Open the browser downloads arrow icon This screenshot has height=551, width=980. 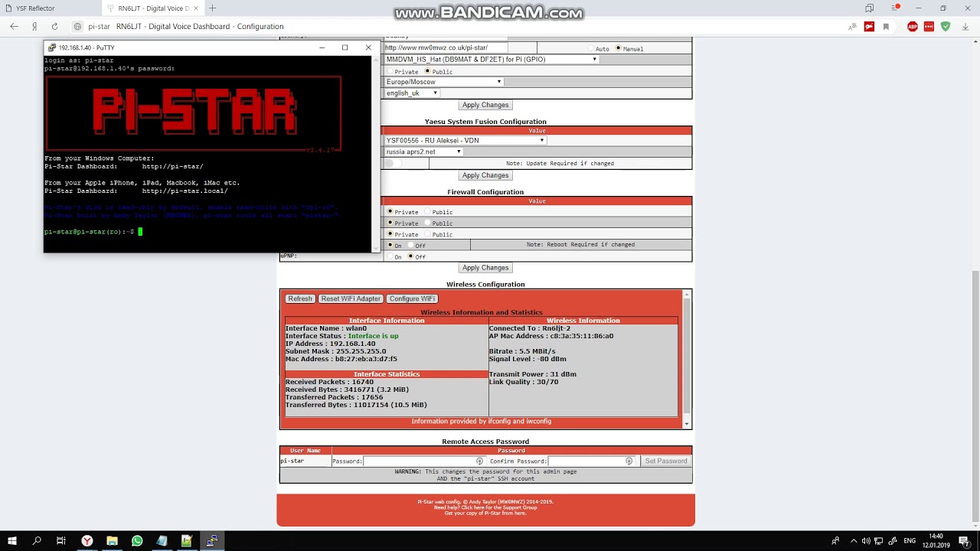966,26
